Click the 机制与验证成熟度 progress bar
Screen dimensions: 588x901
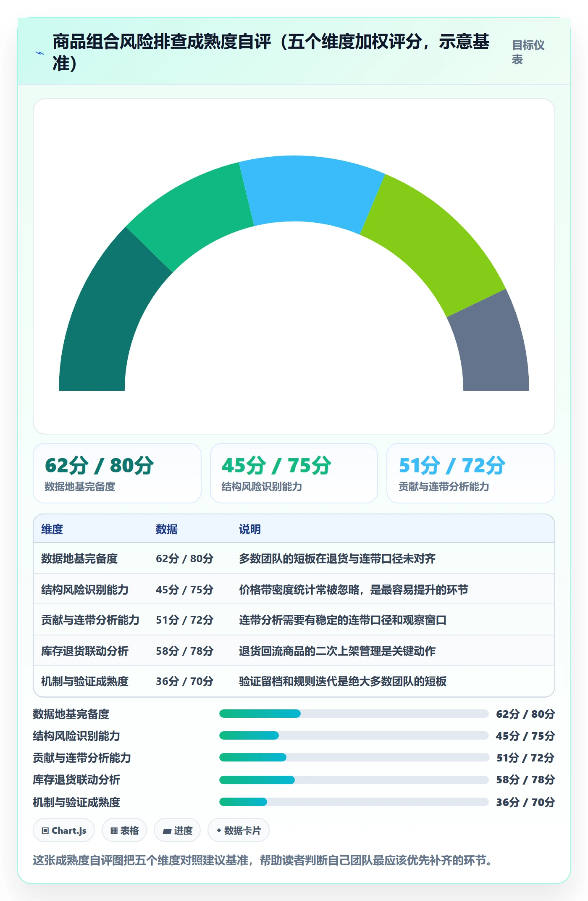[354, 802]
